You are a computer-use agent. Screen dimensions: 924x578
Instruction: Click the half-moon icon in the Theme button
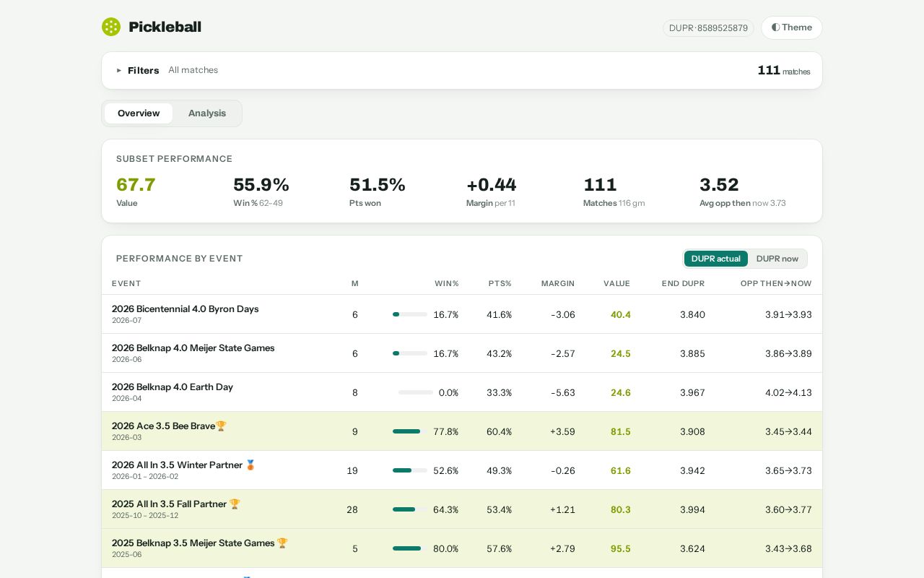coord(775,27)
